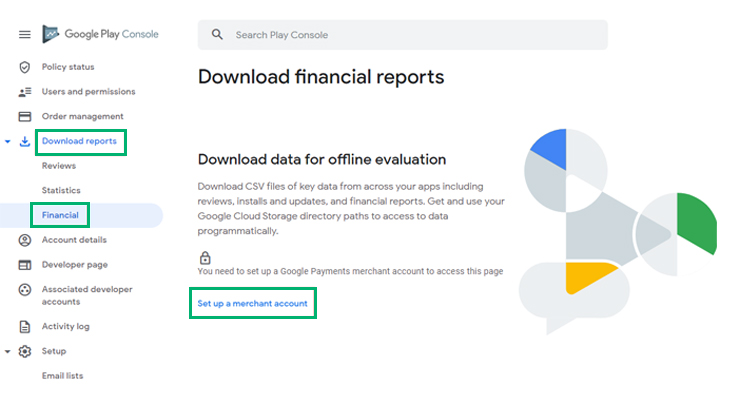Collapse the Download reports section arrow
This screenshot has width=730, height=400.
7,142
